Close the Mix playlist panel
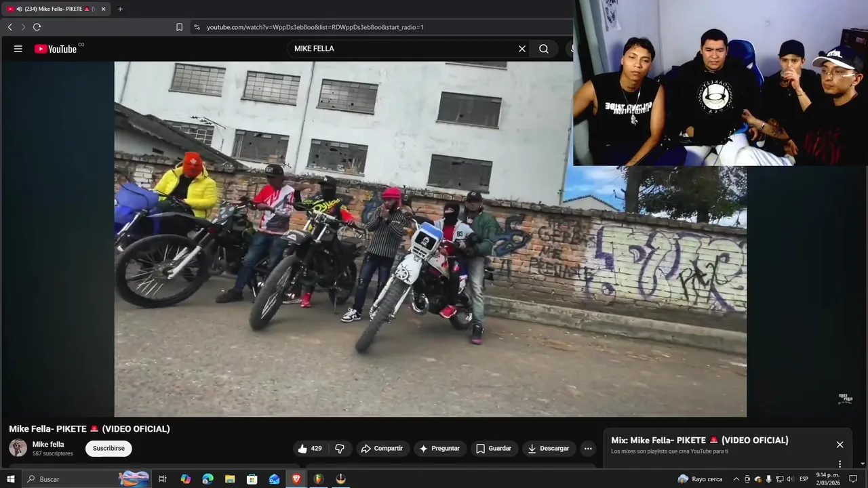This screenshot has width=868, height=488. (x=840, y=445)
